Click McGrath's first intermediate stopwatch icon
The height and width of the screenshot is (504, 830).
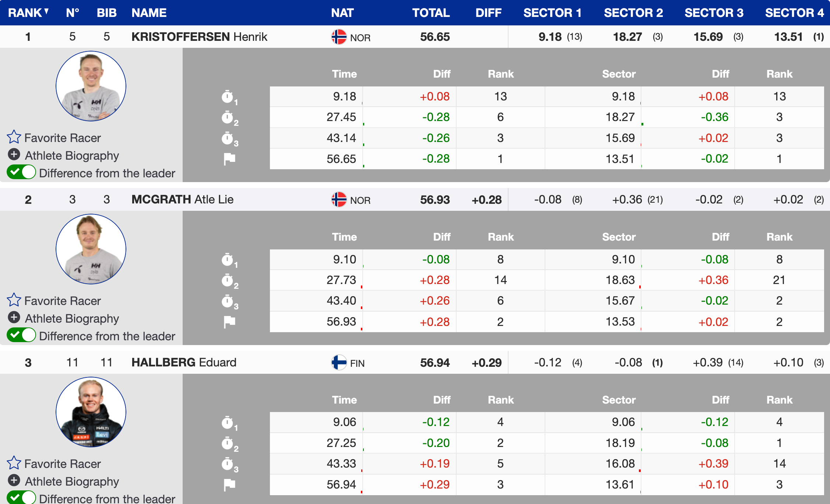pyautogui.click(x=228, y=260)
